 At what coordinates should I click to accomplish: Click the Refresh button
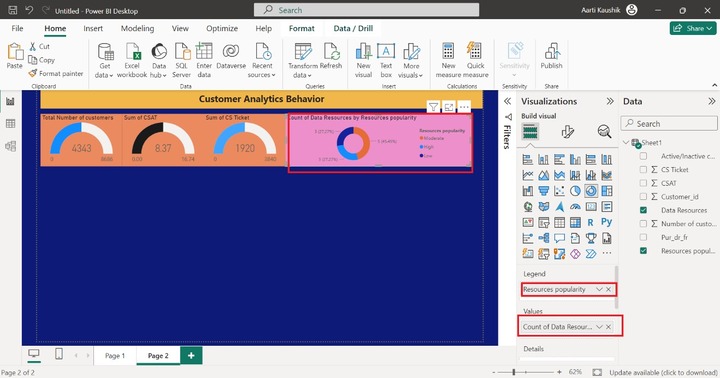click(331, 56)
